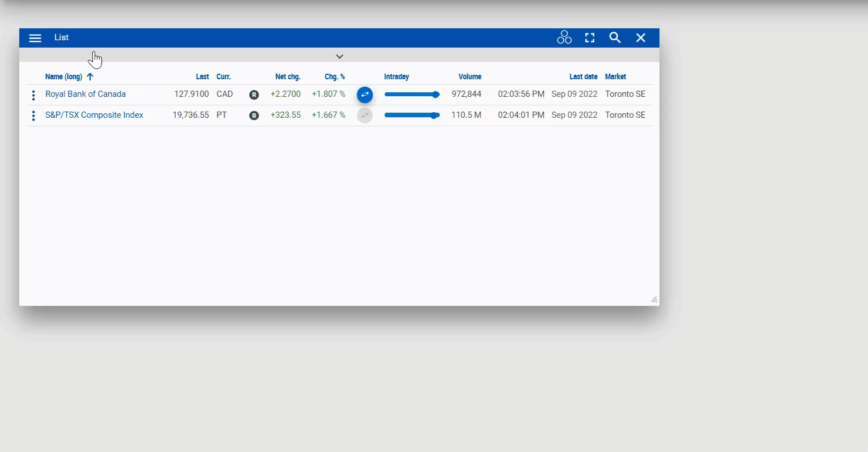
Task: Click the three-circles linking icon
Action: tap(564, 38)
